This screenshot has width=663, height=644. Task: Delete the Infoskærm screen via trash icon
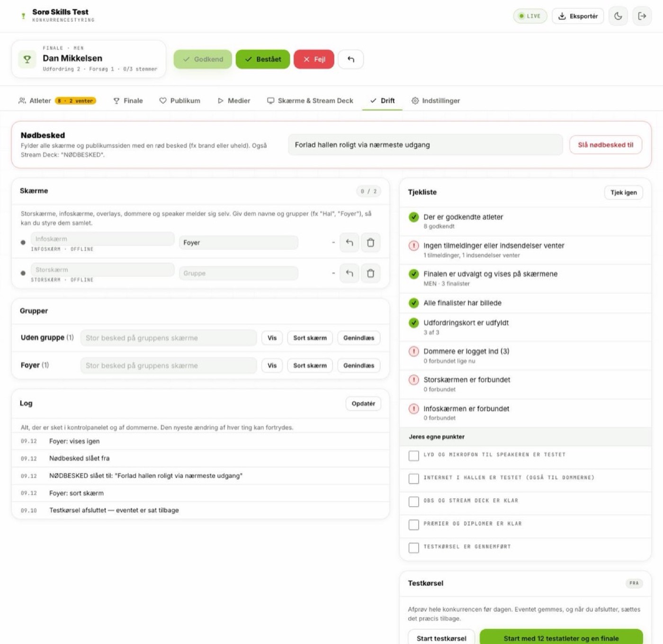tap(371, 242)
